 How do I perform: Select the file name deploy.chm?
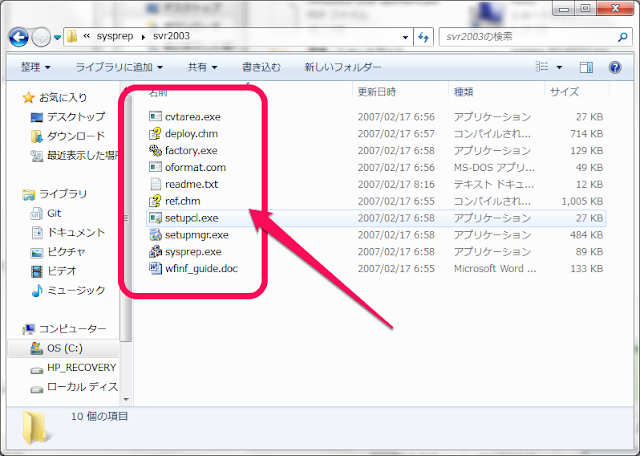pyautogui.click(x=191, y=133)
